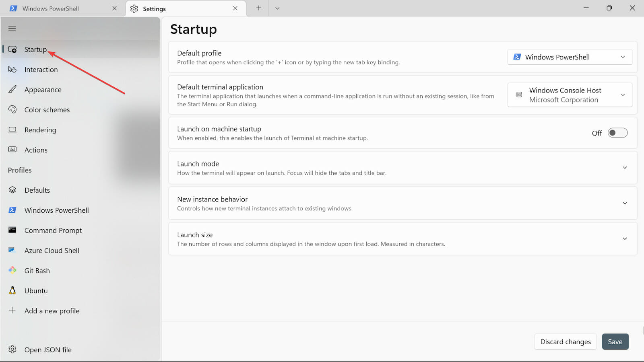644x362 pixels.
Task: Click the Startup sidebar icon
Action: point(12,49)
